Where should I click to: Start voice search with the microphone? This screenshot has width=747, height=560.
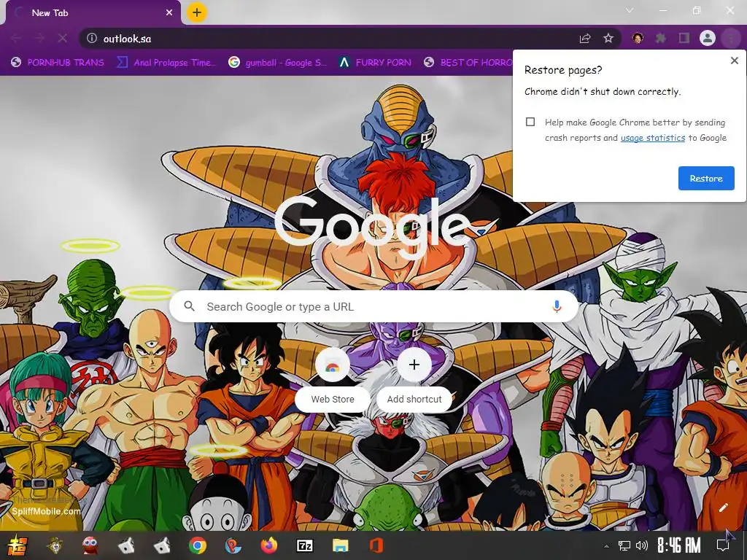pos(557,307)
